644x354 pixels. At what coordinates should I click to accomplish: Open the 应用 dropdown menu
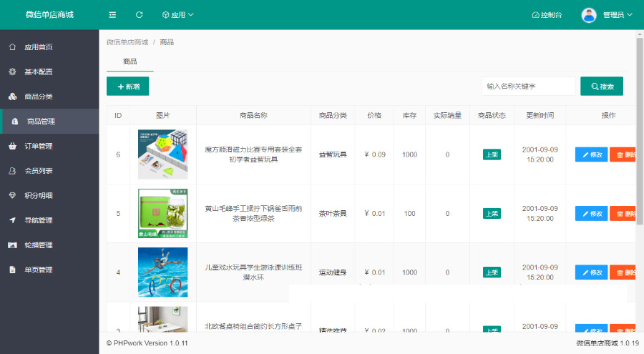pos(177,14)
